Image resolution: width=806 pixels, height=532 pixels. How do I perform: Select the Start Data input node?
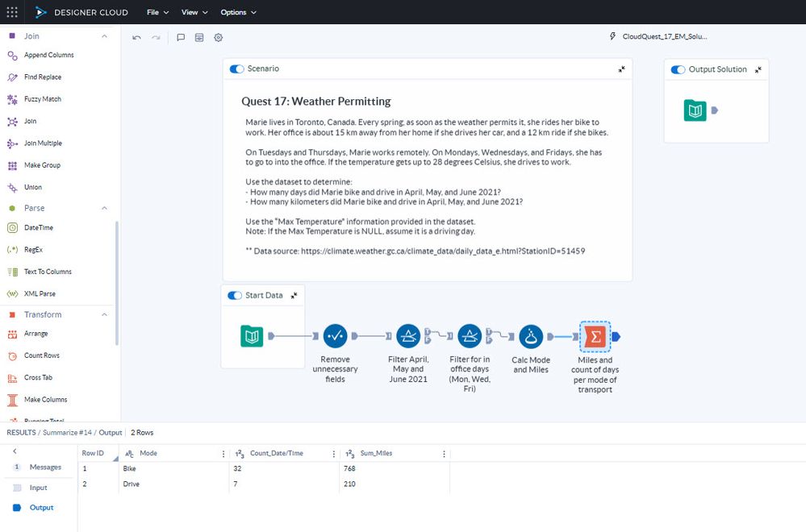[252, 336]
